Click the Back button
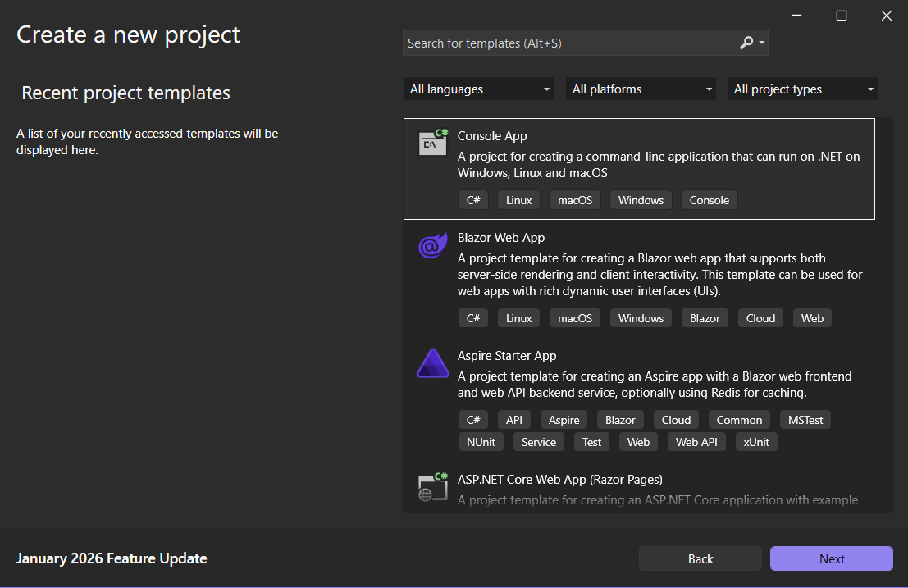 click(700, 558)
